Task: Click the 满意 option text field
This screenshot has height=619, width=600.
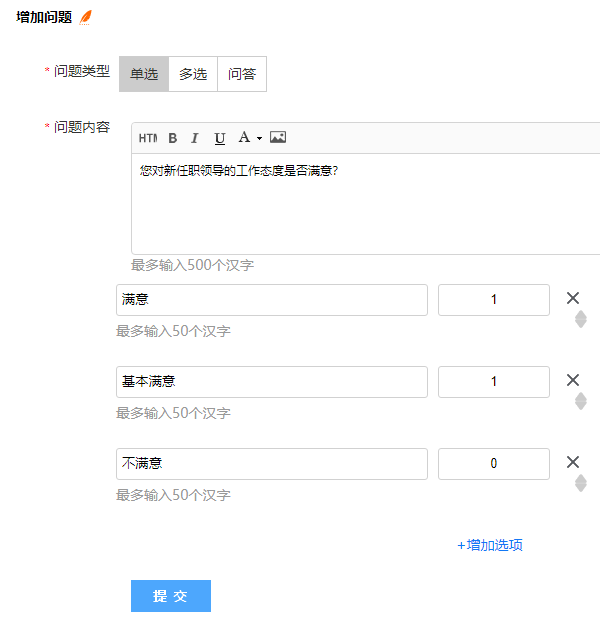Action: tap(272, 300)
